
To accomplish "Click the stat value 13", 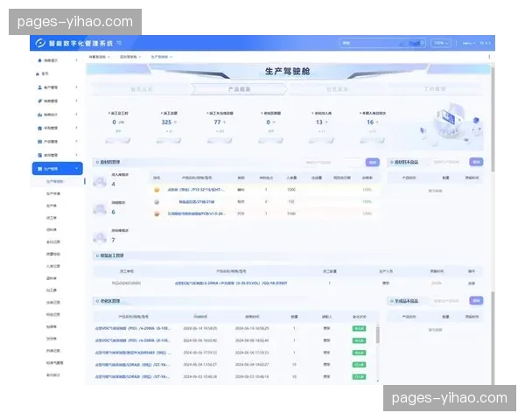I will click(x=319, y=122).
